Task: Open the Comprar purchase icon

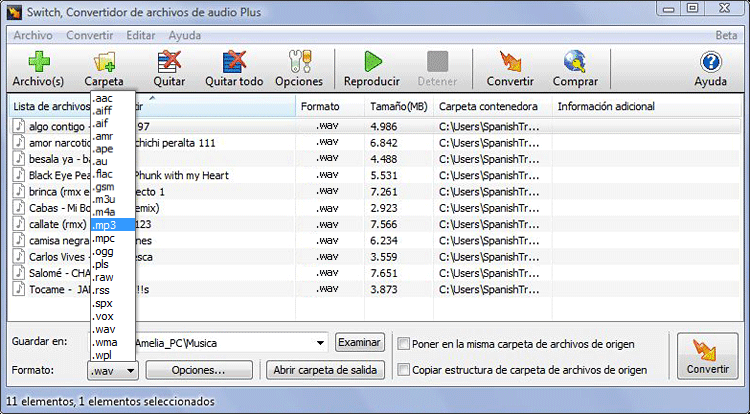Action: (575, 69)
